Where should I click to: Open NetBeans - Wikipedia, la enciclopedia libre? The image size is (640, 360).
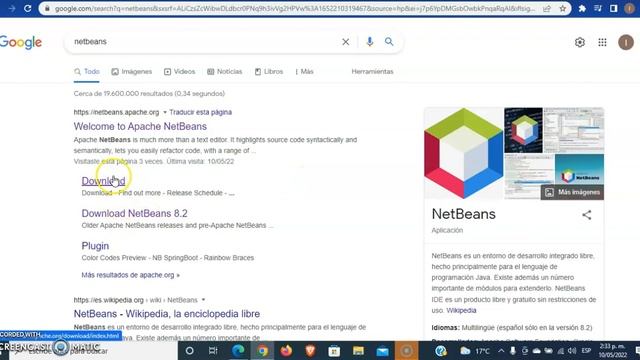click(x=167, y=314)
